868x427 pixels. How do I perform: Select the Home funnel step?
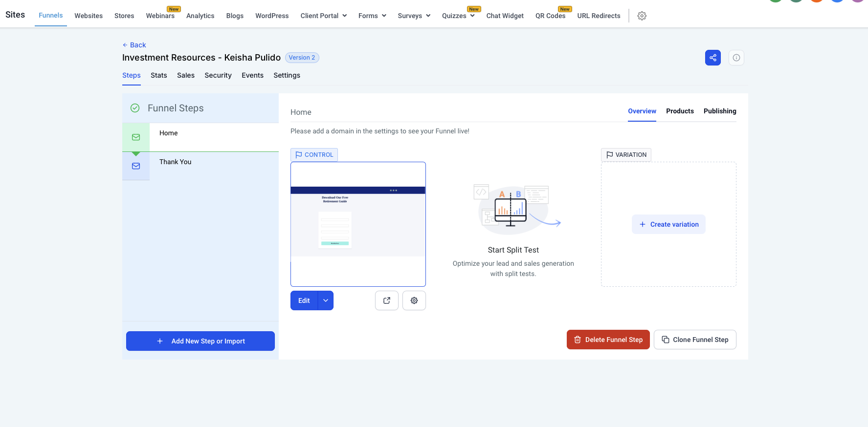tap(200, 137)
